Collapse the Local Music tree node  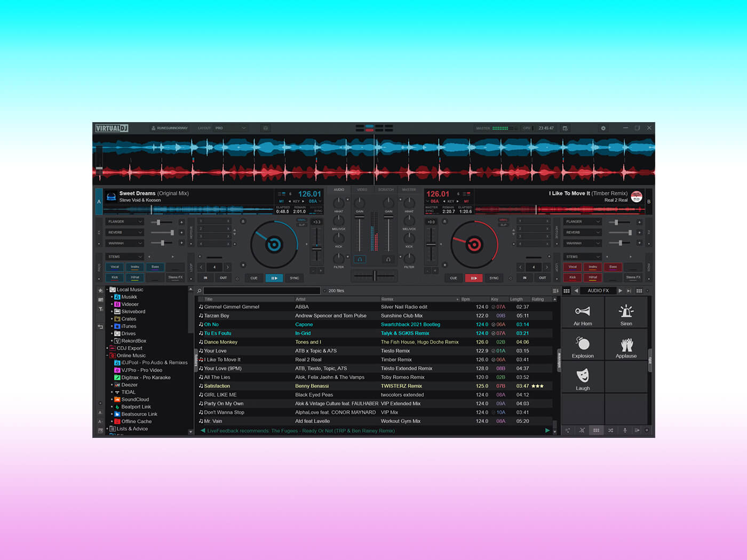107,290
